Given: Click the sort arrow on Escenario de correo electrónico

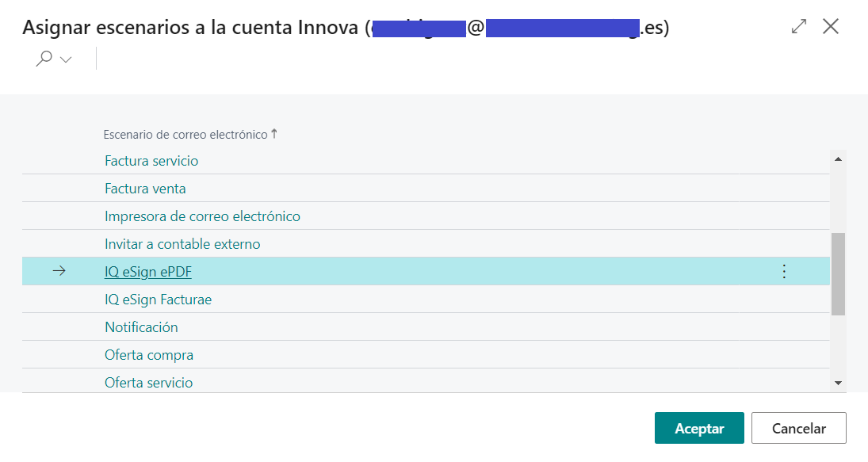Looking at the screenshot, I should pos(273,133).
